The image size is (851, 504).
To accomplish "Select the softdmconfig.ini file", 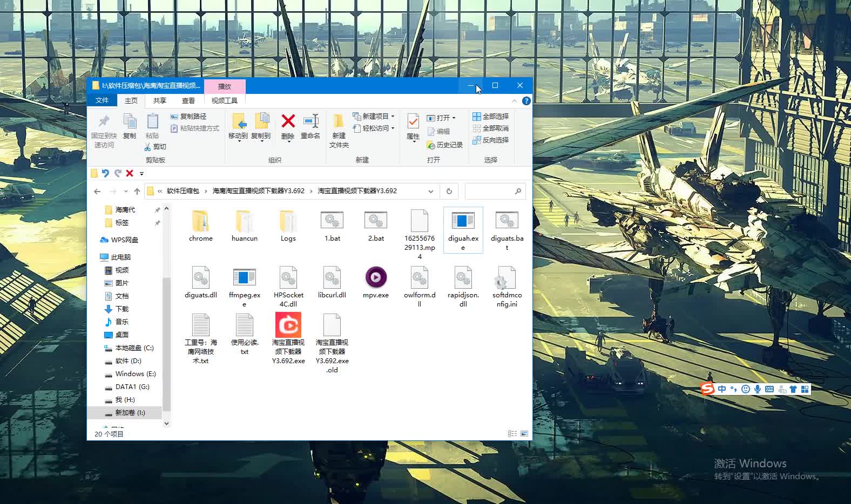I will [507, 287].
